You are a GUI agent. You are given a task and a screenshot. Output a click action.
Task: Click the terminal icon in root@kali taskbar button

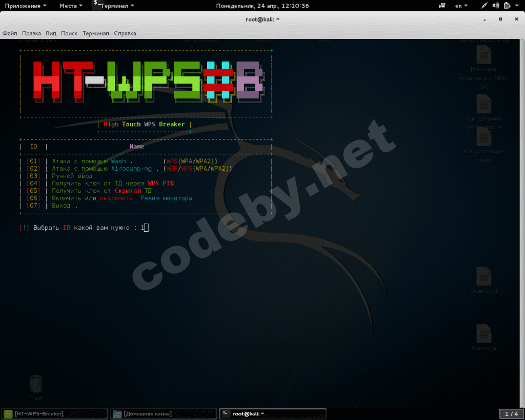pos(226,414)
